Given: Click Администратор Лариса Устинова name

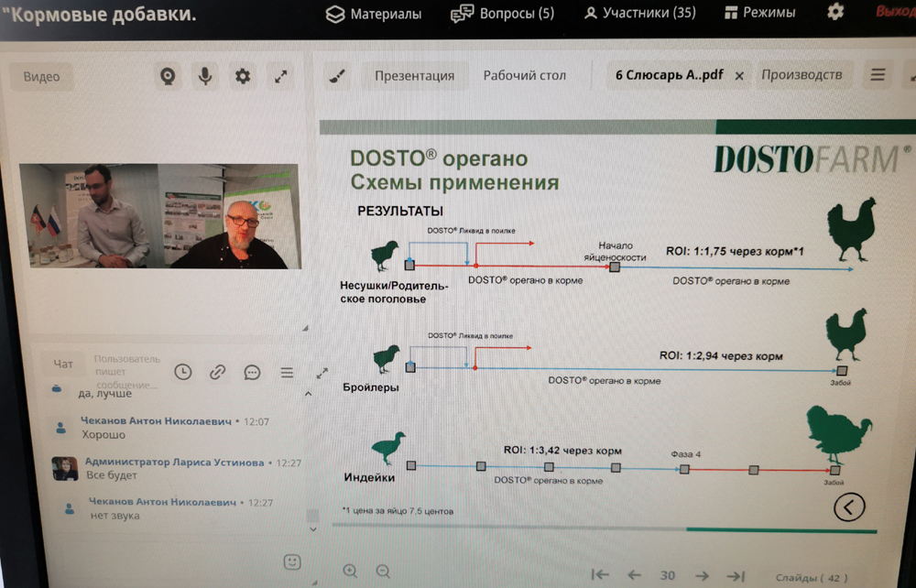Looking at the screenshot, I should click(x=175, y=463).
